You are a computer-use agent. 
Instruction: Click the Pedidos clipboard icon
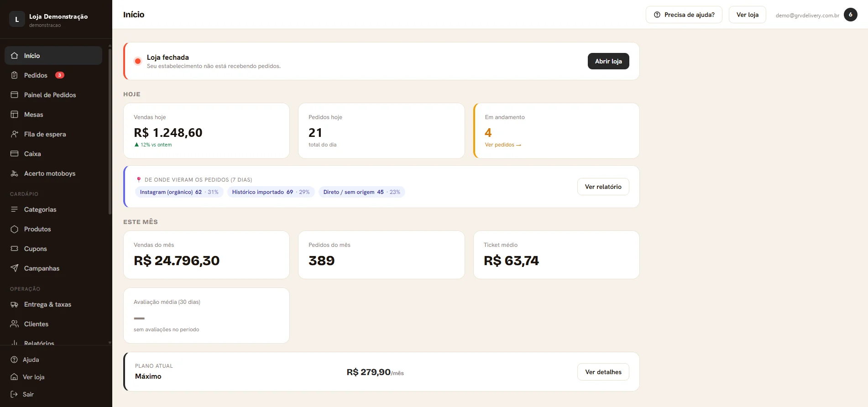point(15,75)
